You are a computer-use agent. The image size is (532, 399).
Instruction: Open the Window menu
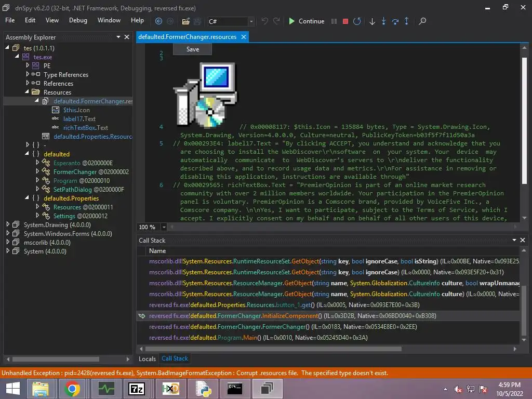[x=109, y=20]
